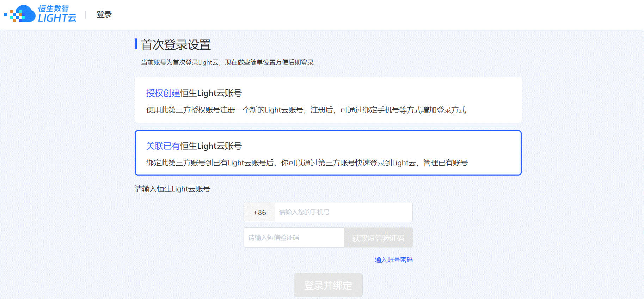Focus the 请输入短信验证码 input field

tap(294, 238)
